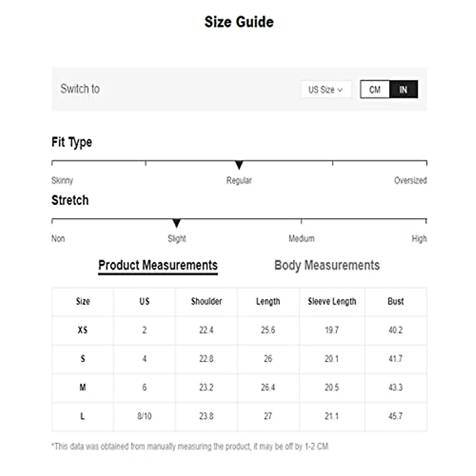Open the Body Measurements tab
This screenshot has width=476, height=476.
[x=327, y=265]
